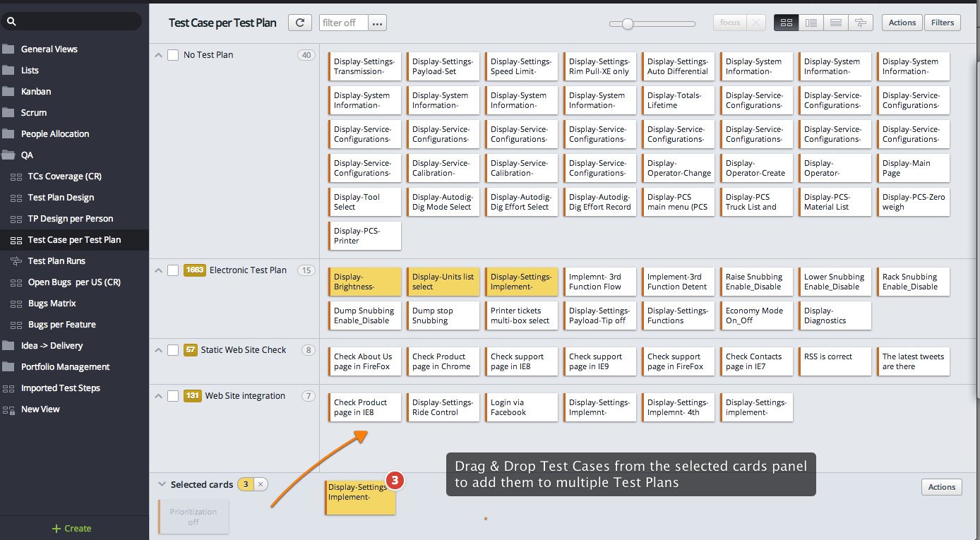Viewport: 980px width, 540px height.
Task: Select the Electronic Test Plan checkbox
Action: point(173,270)
